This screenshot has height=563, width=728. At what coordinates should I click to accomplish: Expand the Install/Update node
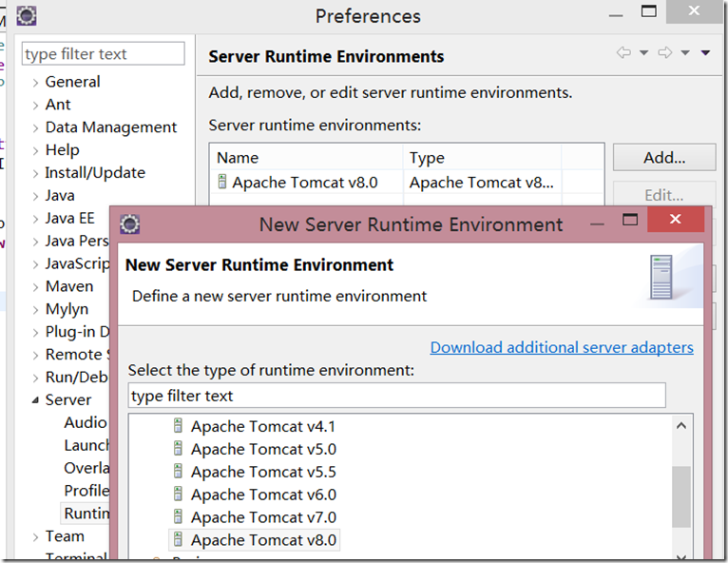coord(36,174)
